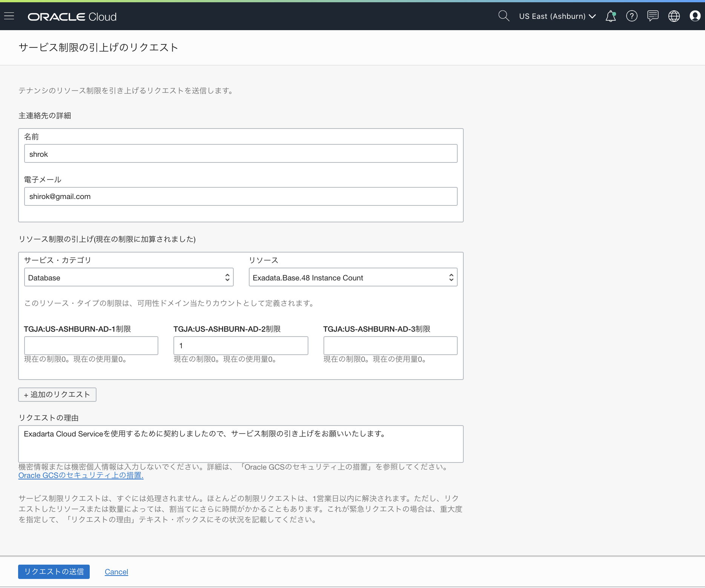The height and width of the screenshot is (588, 705).
Task: Click the + 追加のリクエスト button
Action: [57, 395]
